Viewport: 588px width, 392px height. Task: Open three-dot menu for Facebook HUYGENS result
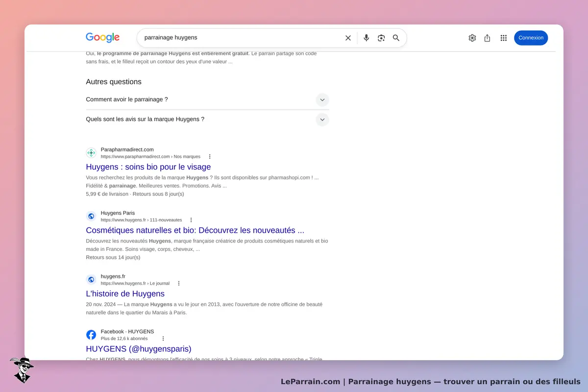163,339
